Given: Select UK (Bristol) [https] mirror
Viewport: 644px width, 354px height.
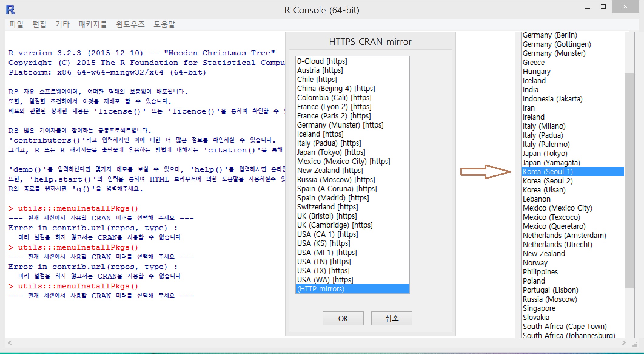Looking at the screenshot, I should click(x=353, y=216).
